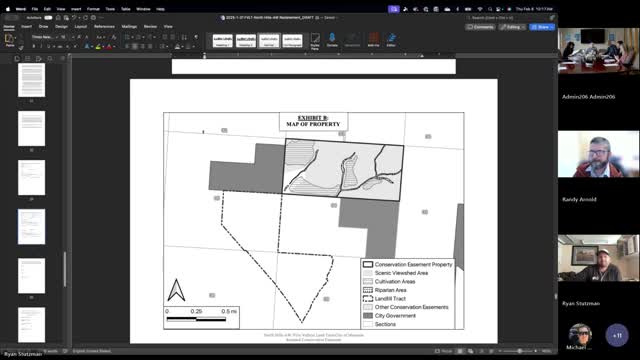This screenshot has width=640, height=360.
Task: Open the Editor tool in ribbon
Action: [391, 40]
